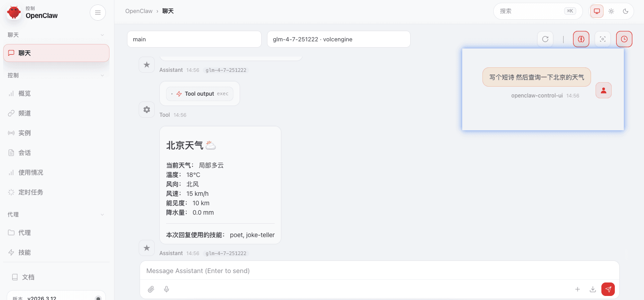Open the 概览 overview menu item
The height and width of the screenshot is (300, 644).
25,93
